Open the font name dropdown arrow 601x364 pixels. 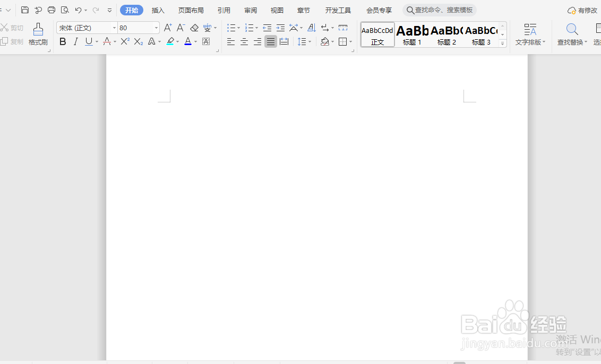pyautogui.click(x=114, y=28)
